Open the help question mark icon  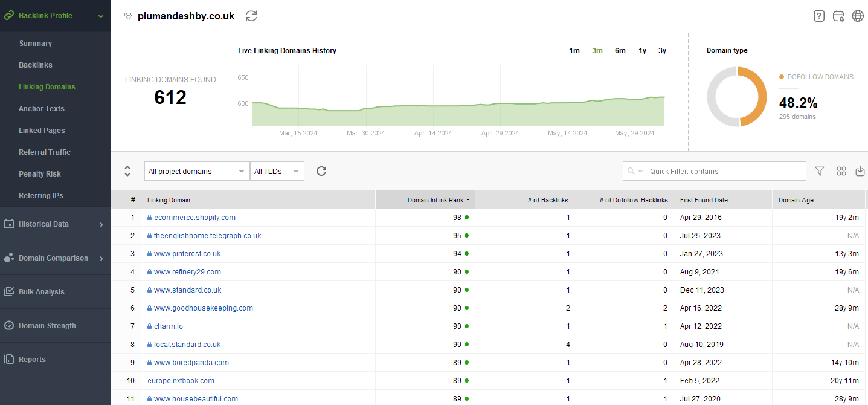(819, 16)
